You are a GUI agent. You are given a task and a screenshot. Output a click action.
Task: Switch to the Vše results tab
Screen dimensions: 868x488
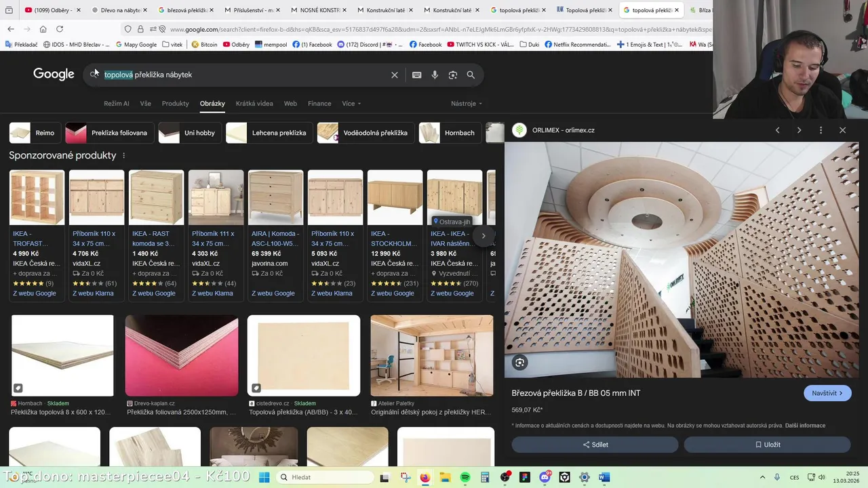click(x=145, y=104)
